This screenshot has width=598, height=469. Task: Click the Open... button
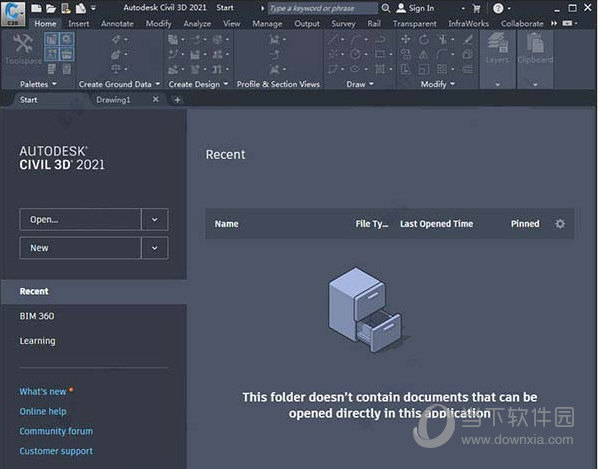pyautogui.click(x=80, y=219)
